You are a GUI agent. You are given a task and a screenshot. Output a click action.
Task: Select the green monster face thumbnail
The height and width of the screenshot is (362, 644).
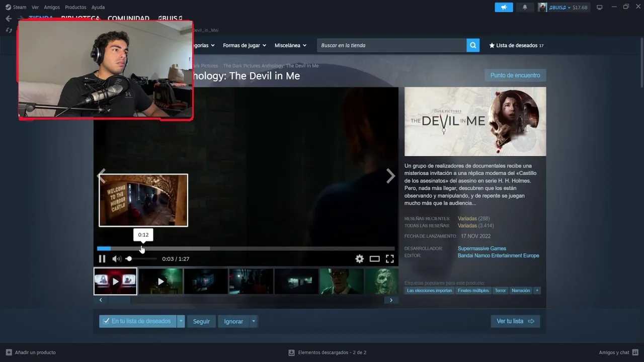tap(381, 281)
